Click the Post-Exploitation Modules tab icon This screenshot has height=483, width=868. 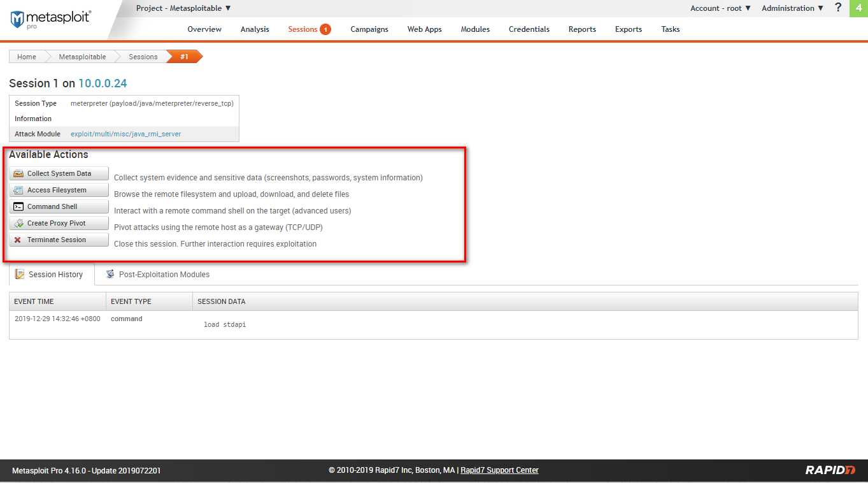[110, 274]
